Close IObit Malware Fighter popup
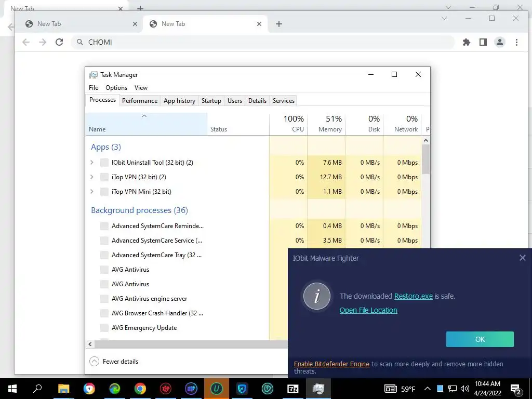This screenshot has width=532, height=399. [x=523, y=258]
